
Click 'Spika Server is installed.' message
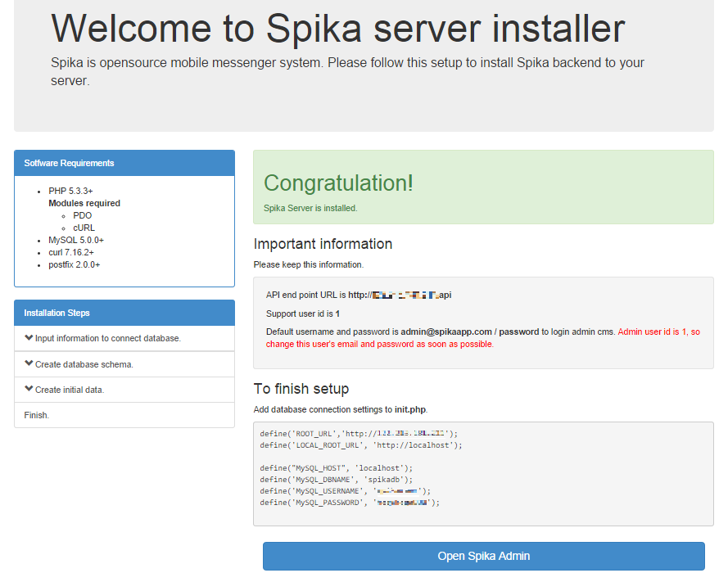tap(310, 209)
